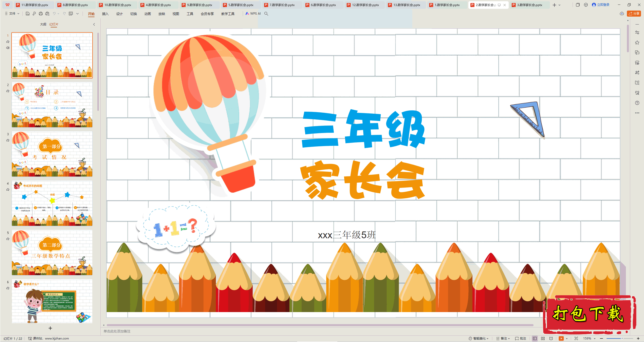
Task: Open the properties sliders icon in right sidebar
Action: (x=637, y=32)
